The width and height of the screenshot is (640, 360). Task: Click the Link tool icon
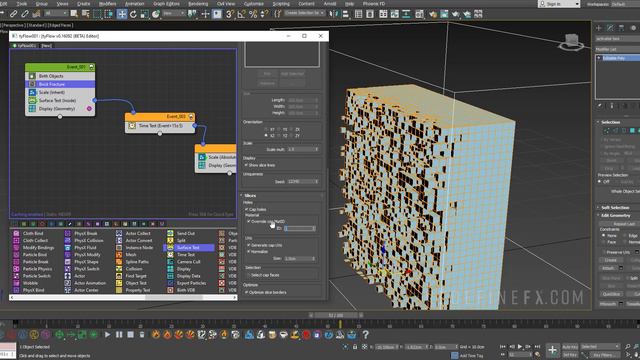click(13, 14)
